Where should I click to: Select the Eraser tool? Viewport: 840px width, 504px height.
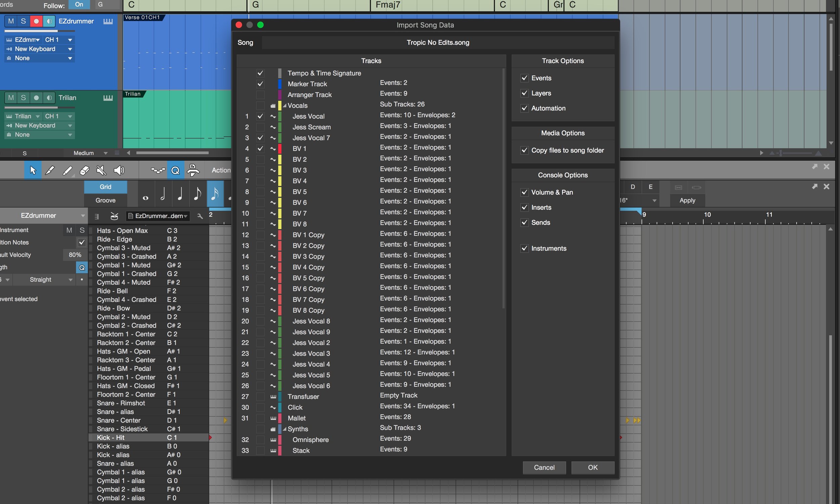pyautogui.click(x=84, y=170)
